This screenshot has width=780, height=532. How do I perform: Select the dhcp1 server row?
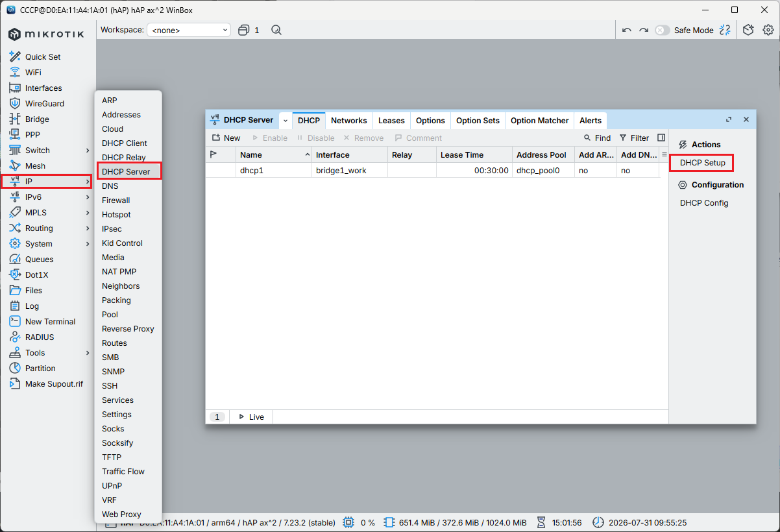click(437, 171)
